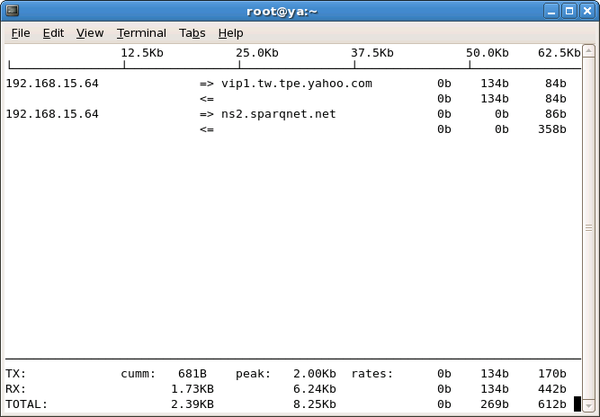Click the TOTAL: label
Image resolution: width=600 pixels, height=417 pixels.
tap(27, 404)
